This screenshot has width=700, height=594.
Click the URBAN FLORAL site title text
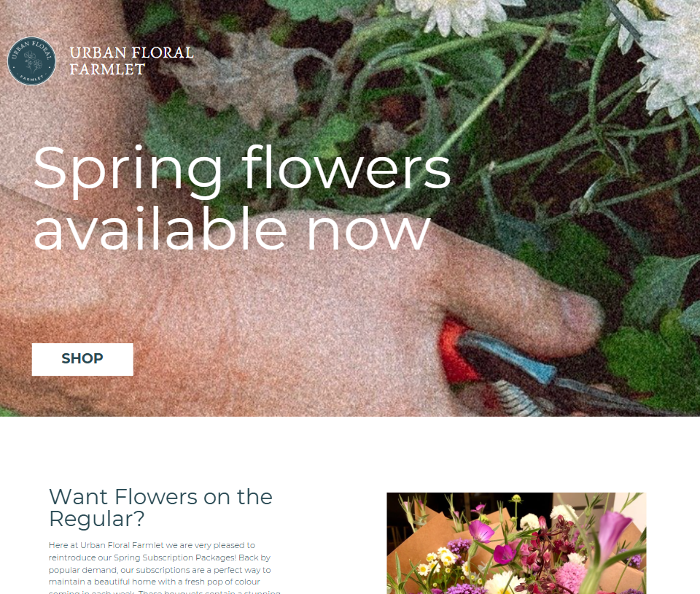pyautogui.click(x=132, y=53)
